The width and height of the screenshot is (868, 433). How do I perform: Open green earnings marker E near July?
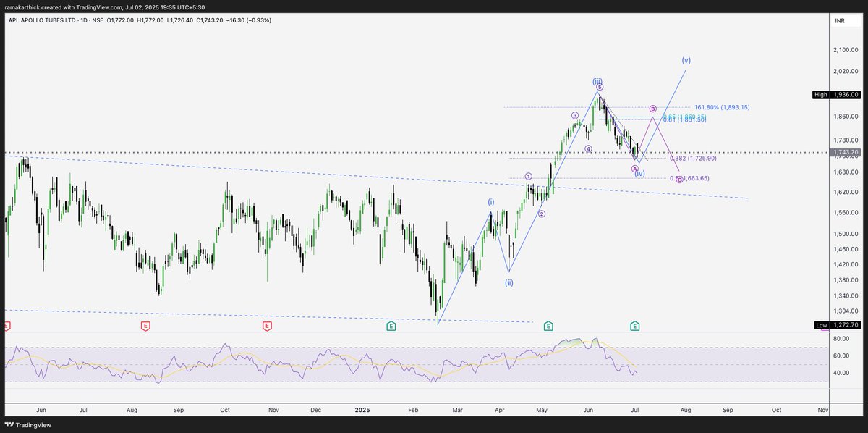pos(634,327)
